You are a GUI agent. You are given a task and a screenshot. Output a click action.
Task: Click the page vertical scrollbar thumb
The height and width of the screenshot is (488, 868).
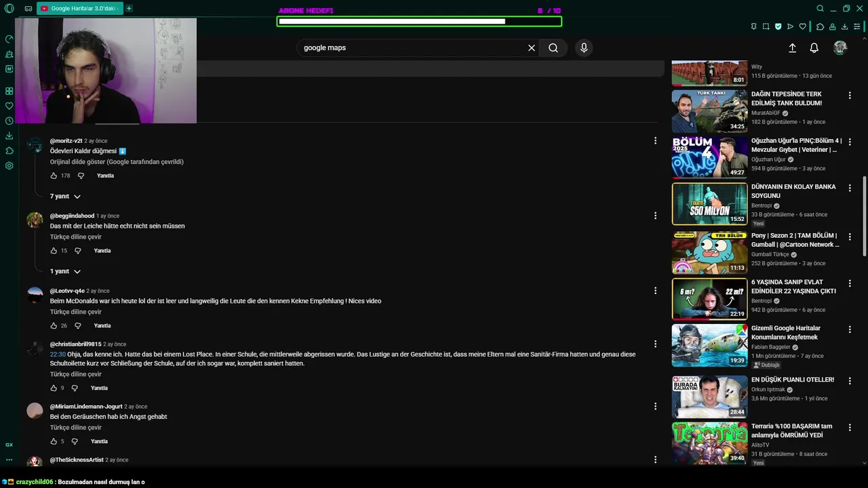point(865,216)
